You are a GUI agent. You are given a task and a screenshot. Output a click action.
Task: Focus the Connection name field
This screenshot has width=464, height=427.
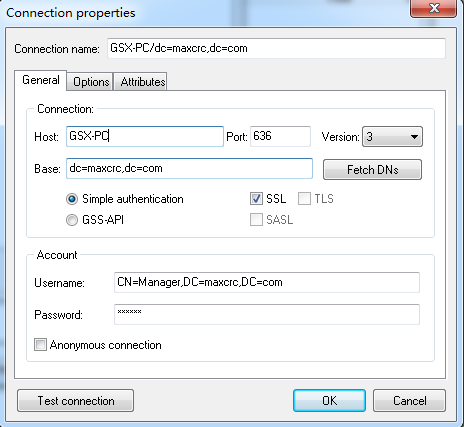[x=276, y=49]
